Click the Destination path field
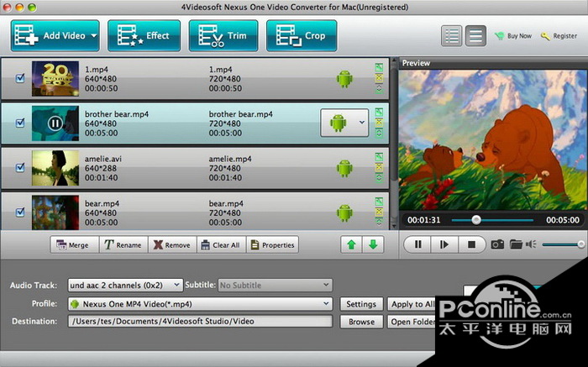The width and height of the screenshot is (588, 367). pos(200,322)
